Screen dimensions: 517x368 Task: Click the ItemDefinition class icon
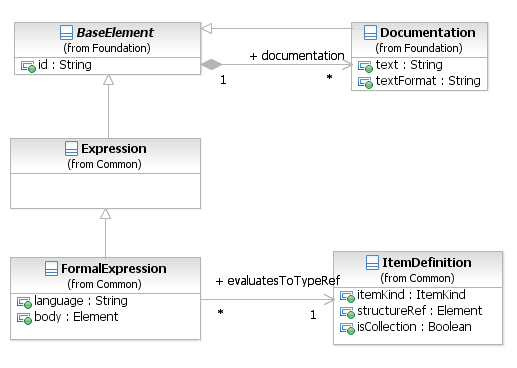[x=372, y=263]
